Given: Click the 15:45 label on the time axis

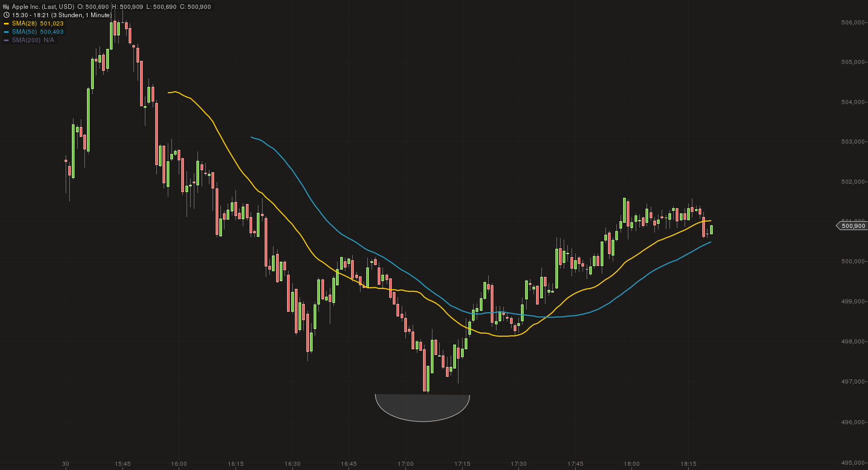Looking at the screenshot, I should point(122,464).
